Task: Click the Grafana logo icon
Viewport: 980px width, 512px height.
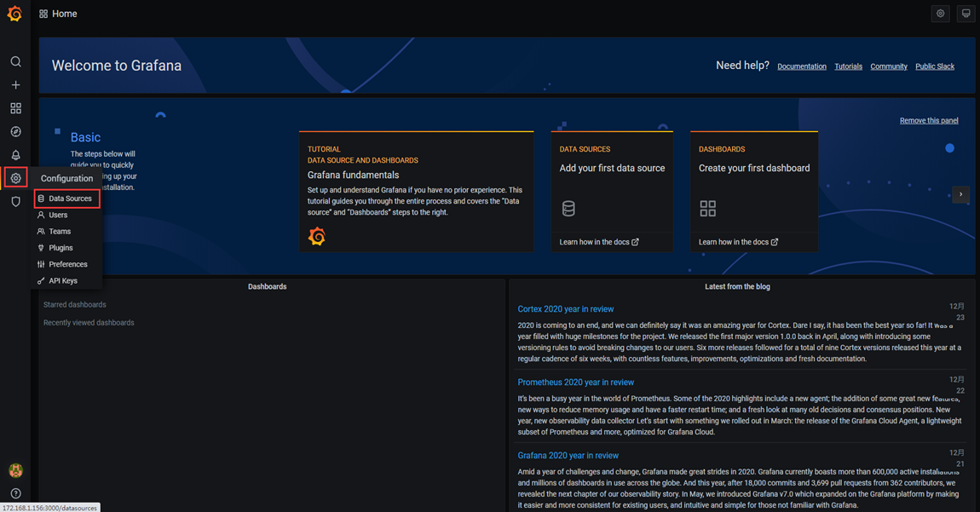Action: click(x=15, y=13)
